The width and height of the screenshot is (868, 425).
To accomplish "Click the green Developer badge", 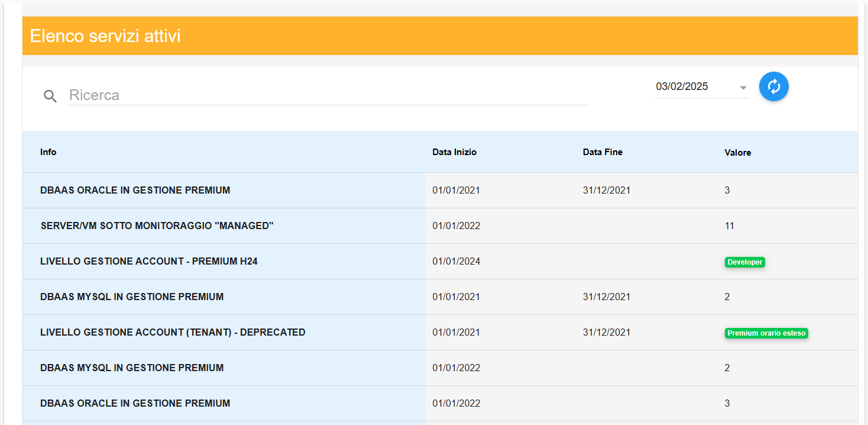I will [745, 262].
